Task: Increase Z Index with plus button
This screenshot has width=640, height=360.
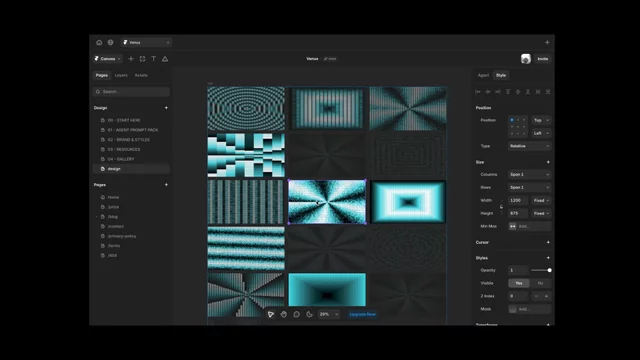Action: click(546, 296)
